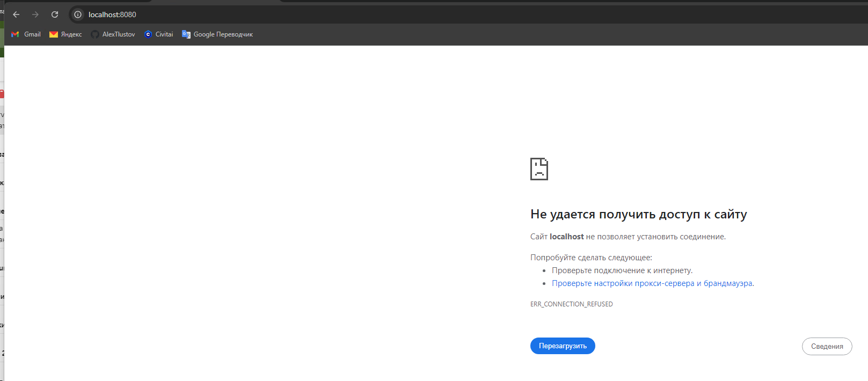Viewport: 868px width, 381px height.
Task: Click the ERR_CONNECTION_REFUSED error code text
Action: click(x=571, y=304)
